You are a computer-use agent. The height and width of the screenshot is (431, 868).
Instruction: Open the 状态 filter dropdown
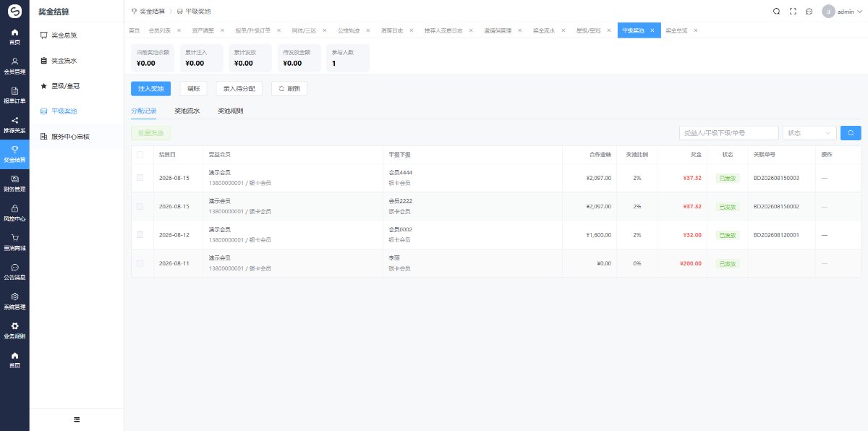[x=810, y=133]
